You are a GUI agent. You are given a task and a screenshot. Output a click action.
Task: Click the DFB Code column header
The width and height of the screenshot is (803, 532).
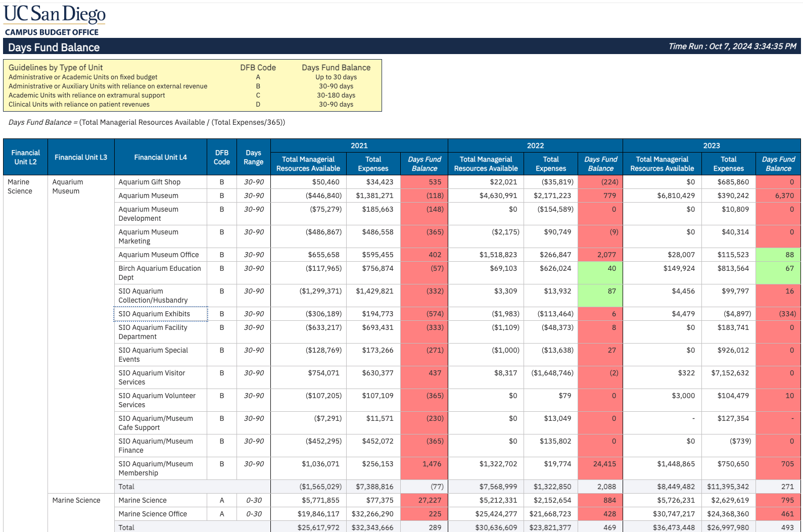click(221, 157)
